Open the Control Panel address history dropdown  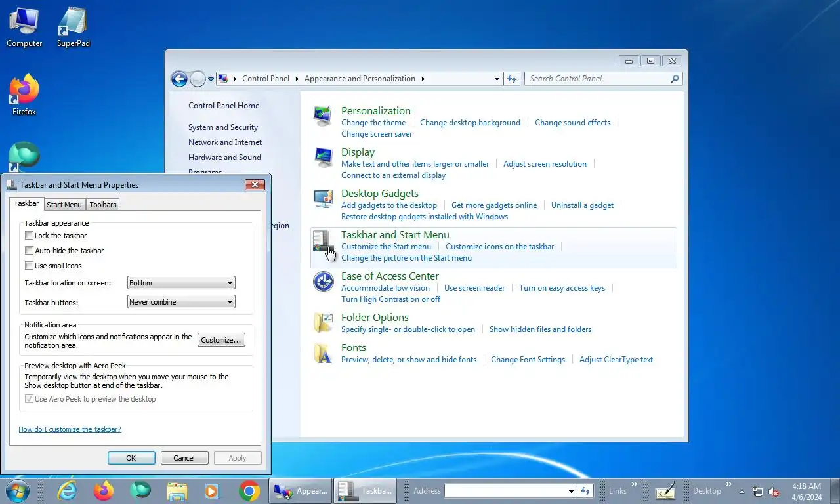[497, 79]
